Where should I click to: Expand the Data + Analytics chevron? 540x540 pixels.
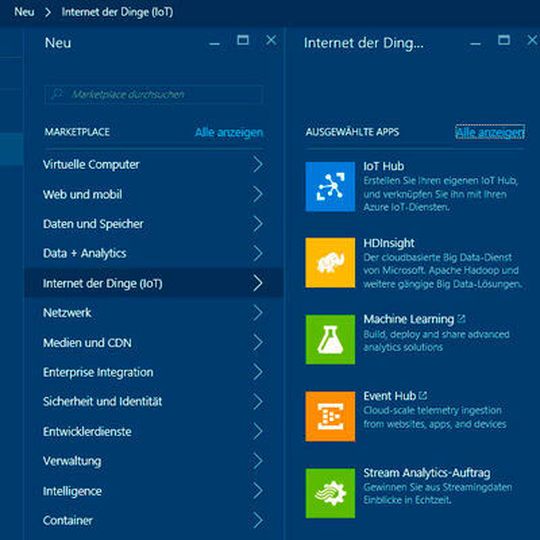[x=258, y=253]
